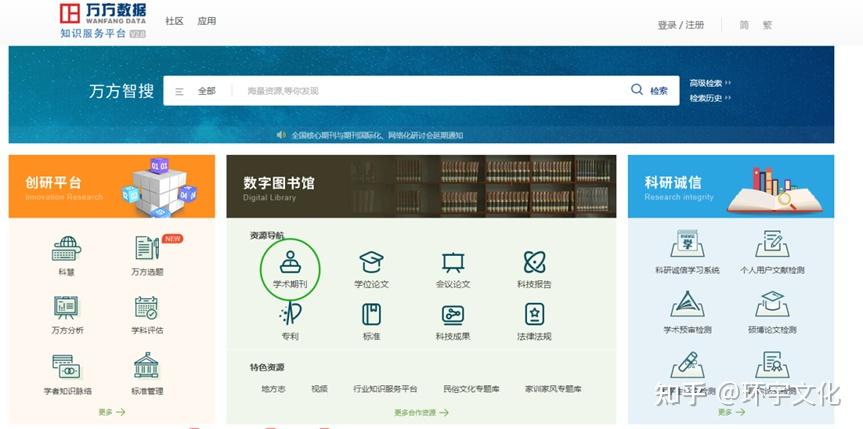
Task: Open the 学科评估 calendar icon
Action: point(146,307)
